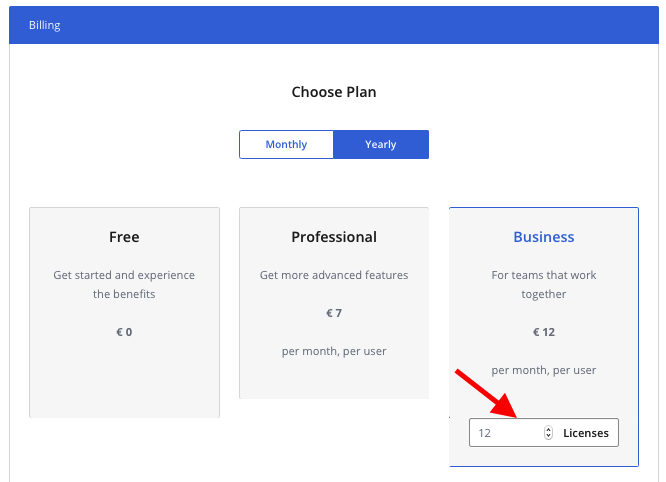Choose the Professional plan card
The image size is (666, 482).
[334, 303]
